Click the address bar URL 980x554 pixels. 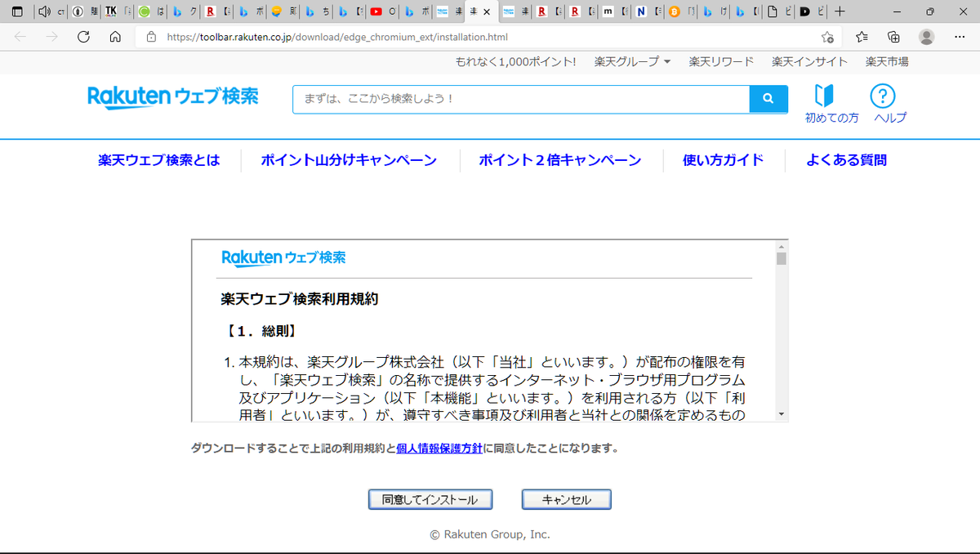point(336,37)
